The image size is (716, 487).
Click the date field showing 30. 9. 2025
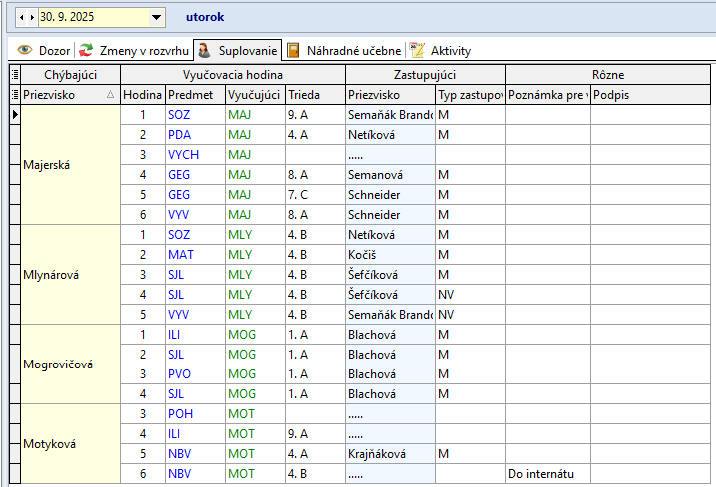pos(92,17)
